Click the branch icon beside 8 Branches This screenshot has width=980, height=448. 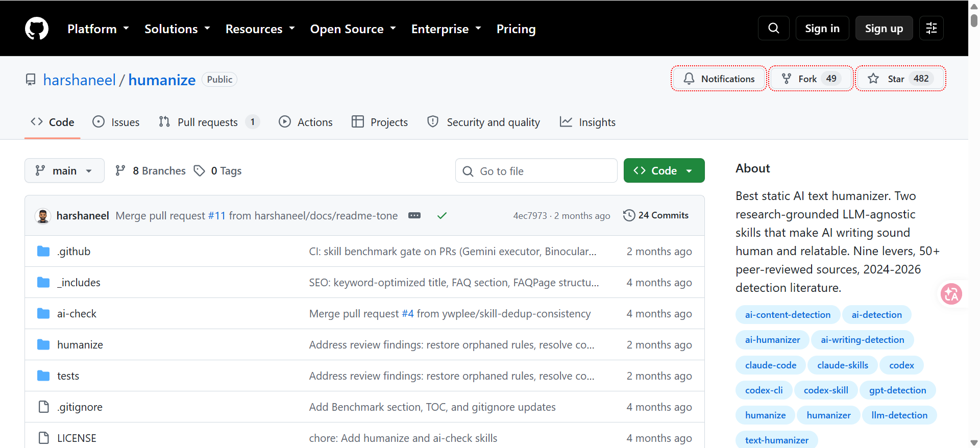coord(120,170)
